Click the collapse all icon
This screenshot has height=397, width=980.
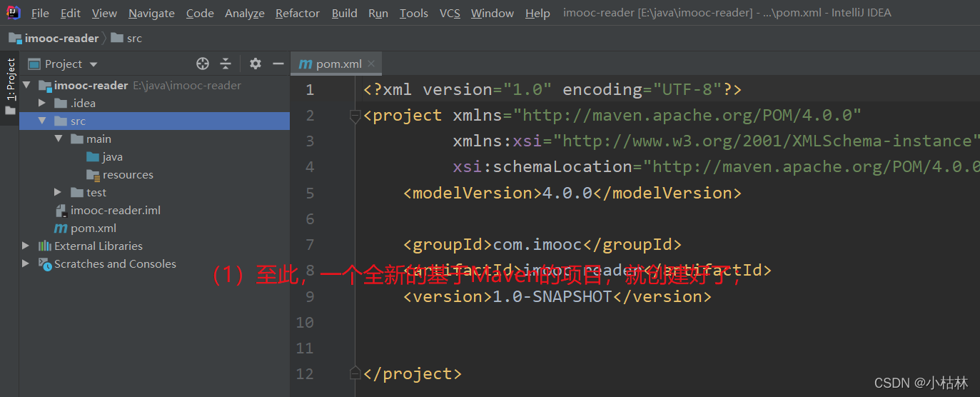(226, 64)
